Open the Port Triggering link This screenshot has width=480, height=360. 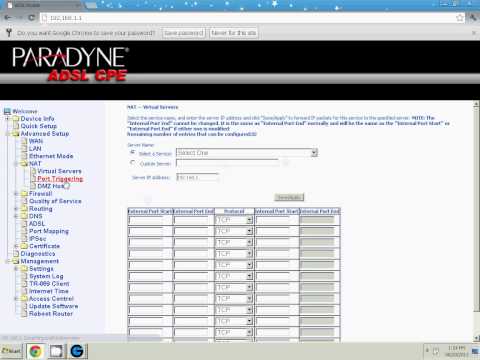pyautogui.click(x=60, y=179)
